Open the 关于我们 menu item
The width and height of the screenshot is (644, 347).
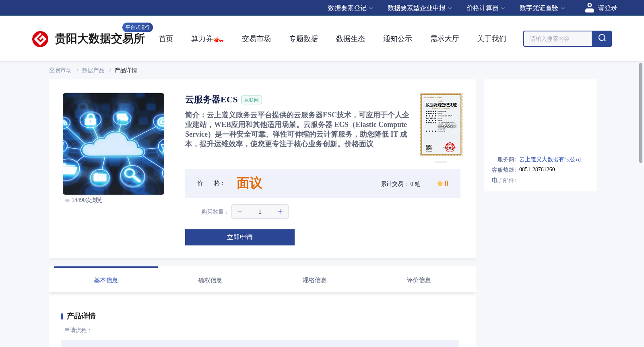pyautogui.click(x=492, y=39)
